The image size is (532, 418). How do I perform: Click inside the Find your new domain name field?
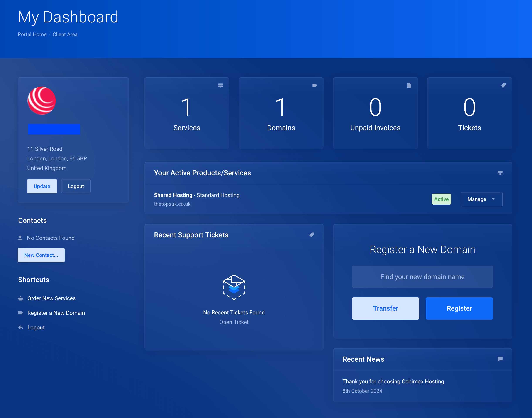(x=422, y=276)
